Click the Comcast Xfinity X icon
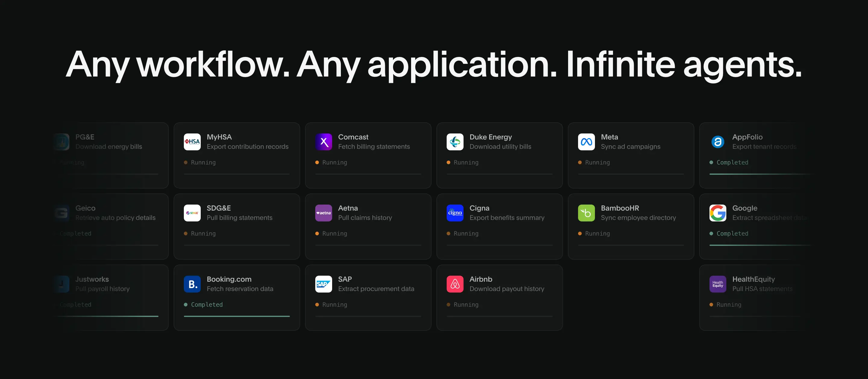Viewport: 868px width, 379px height. pos(323,142)
